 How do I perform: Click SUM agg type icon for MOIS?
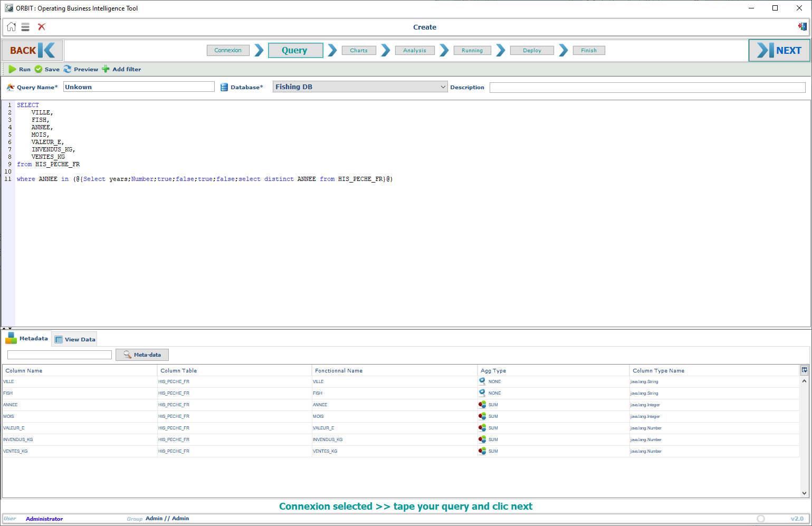click(482, 416)
